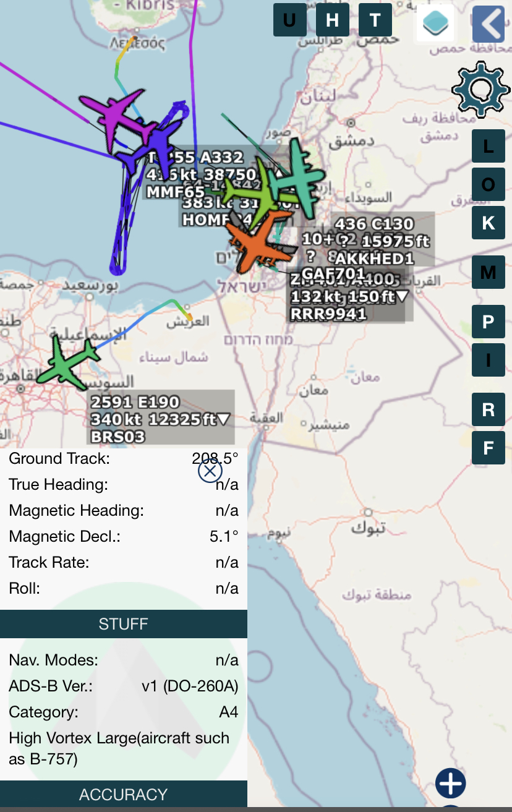Click the BRS03 E190 aircraft label
Screen dimensions: 512x812
(x=161, y=419)
